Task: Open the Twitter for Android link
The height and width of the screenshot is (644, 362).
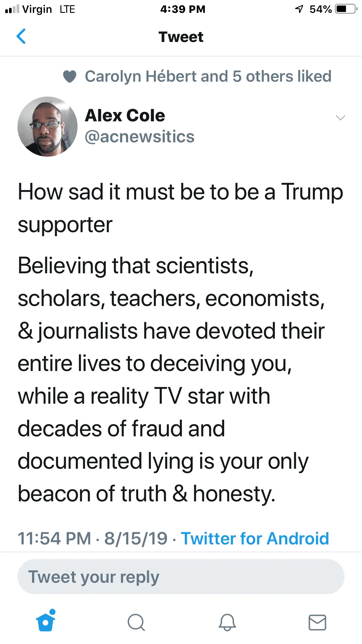Action: (255, 538)
